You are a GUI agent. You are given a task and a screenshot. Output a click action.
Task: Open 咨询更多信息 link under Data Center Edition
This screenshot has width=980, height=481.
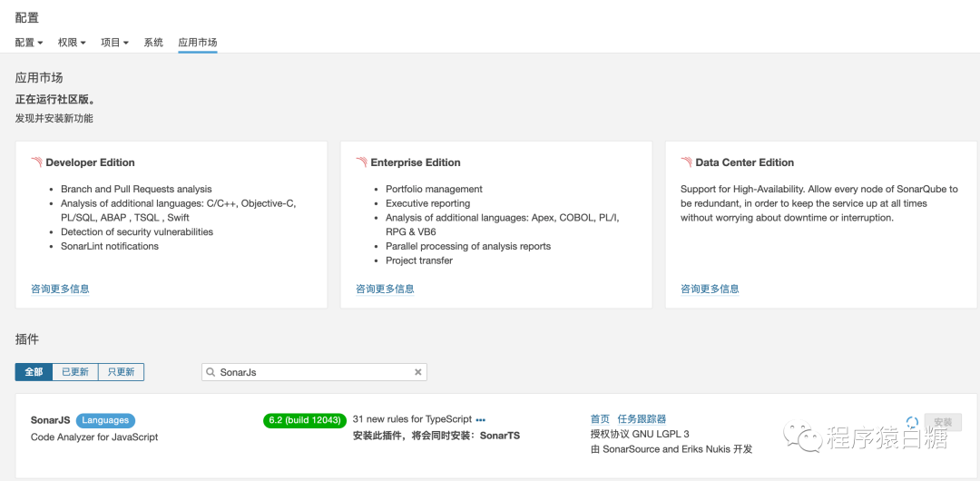710,289
